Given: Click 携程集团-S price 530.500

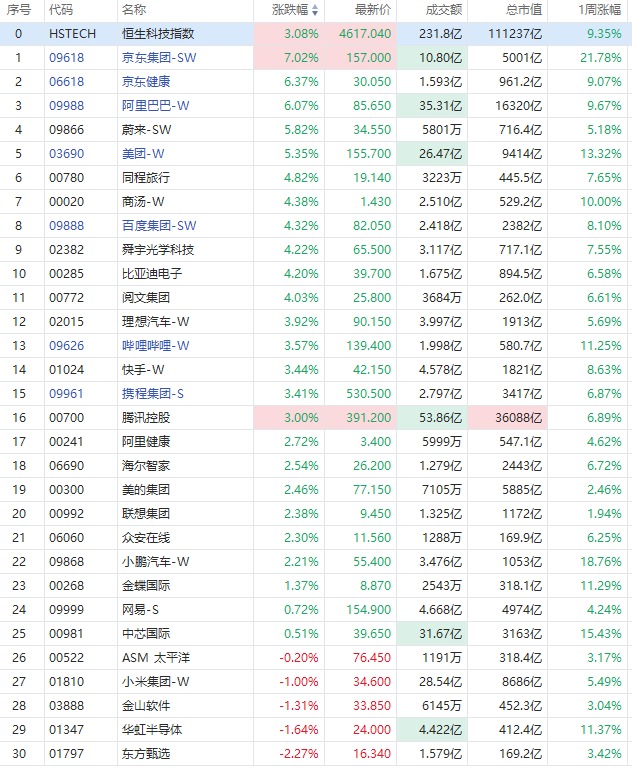Looking at the screenshot, I should tap(369, 394).
